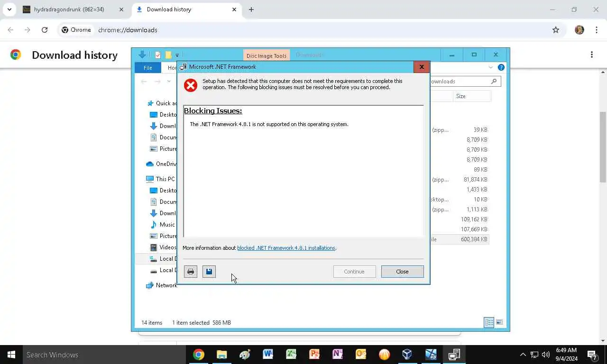Switch to the hydradragondrunk Chrome tab

[69, 9]
